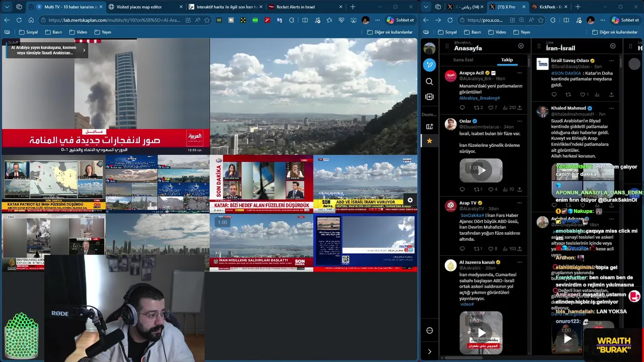Expand the X Pro sidebar with bottom arrow
This screenshot has height=362, width=644.
pos(429,351)
